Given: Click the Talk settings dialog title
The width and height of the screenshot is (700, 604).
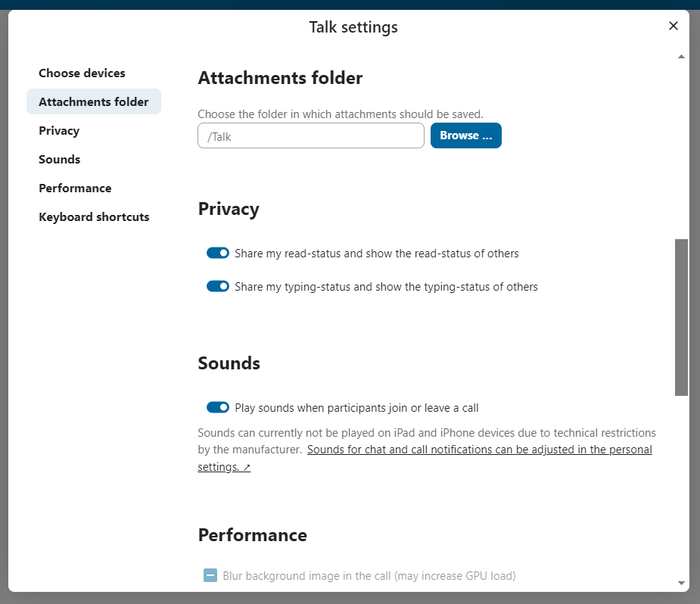Looking at the screenshot, I should [353, 28].
